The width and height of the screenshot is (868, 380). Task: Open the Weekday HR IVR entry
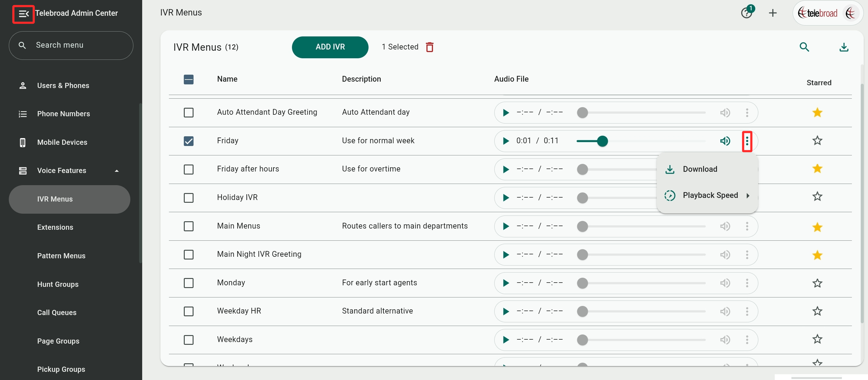pyautogui.click(x=238, y=311)
